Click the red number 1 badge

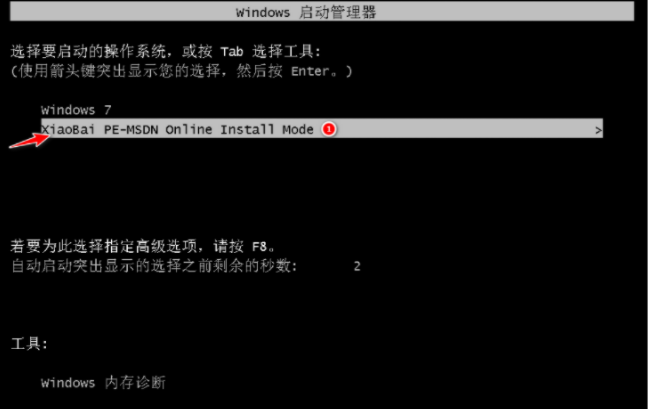(x=329, y=129)
